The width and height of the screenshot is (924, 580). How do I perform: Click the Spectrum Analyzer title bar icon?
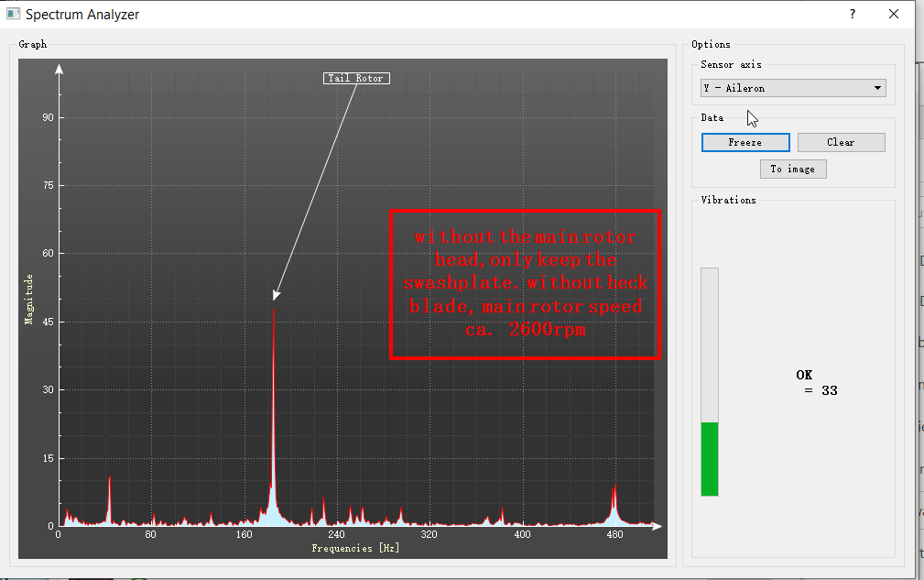tap(13, 15)
